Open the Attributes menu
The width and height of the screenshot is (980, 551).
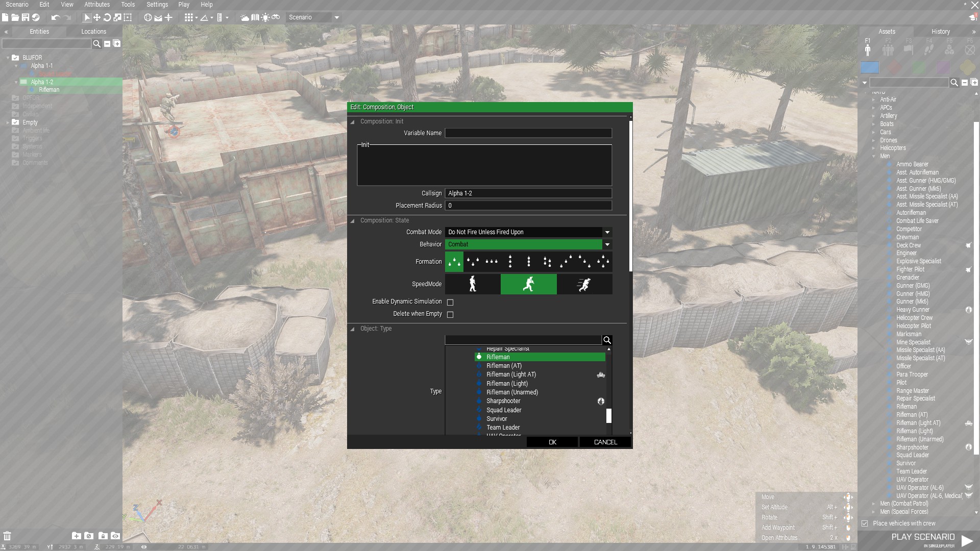97,5
